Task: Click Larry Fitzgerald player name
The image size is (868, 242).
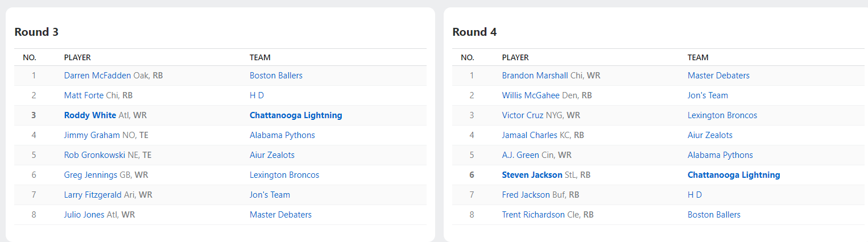Action: [x=92, y=195]
